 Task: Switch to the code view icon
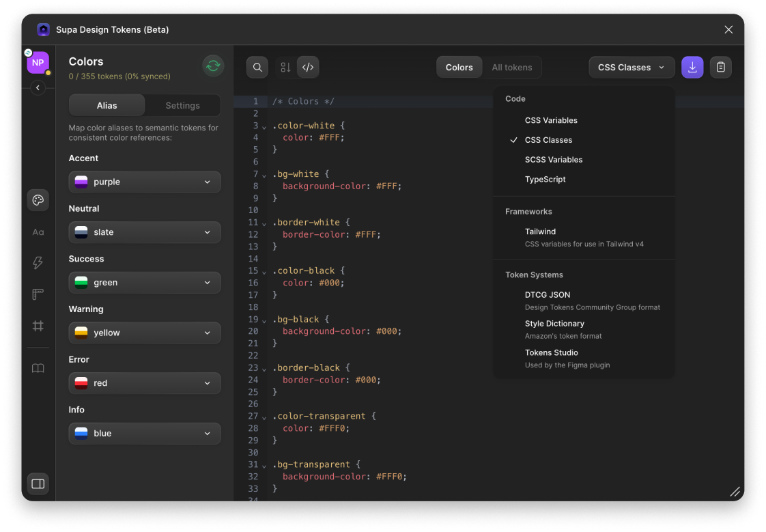point(308,68)
